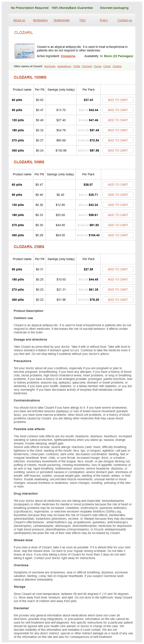Add 90 pills of Clozaril 25mg to cart

click(118, 270)
